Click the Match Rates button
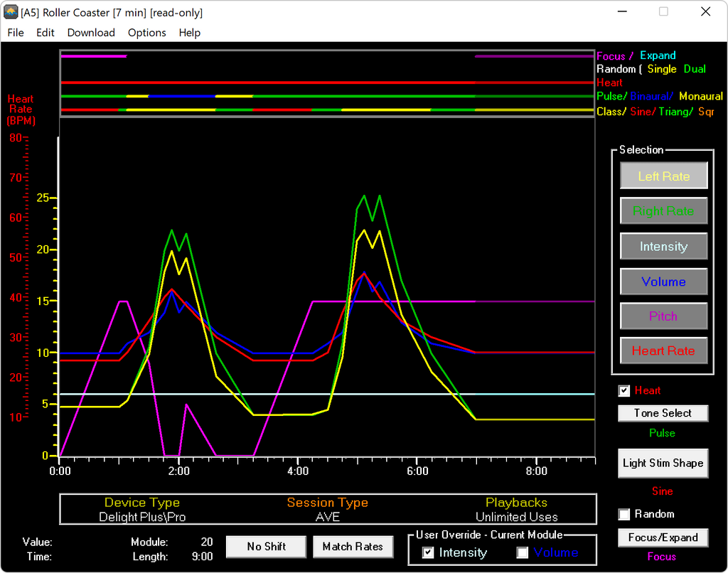This screenshot has height=573, width=728. click(x=353, y=546)
